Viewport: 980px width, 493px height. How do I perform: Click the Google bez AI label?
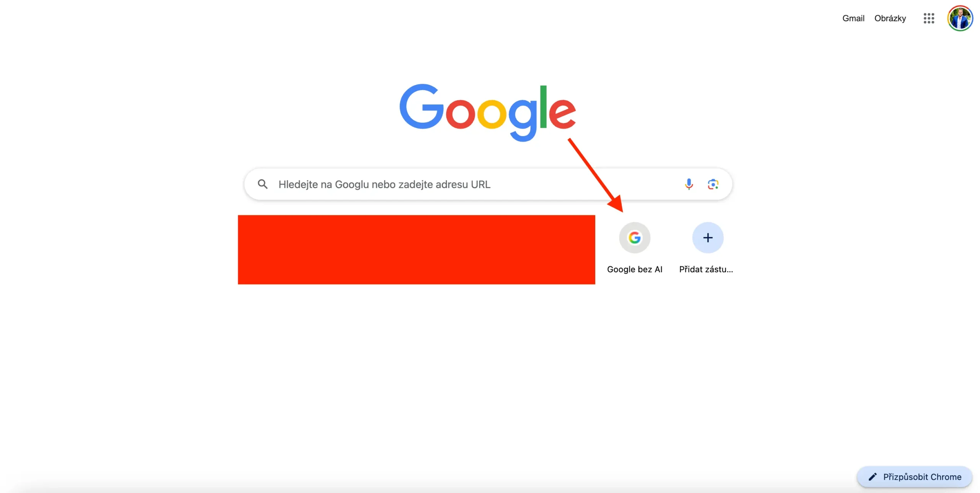point(635,269)
